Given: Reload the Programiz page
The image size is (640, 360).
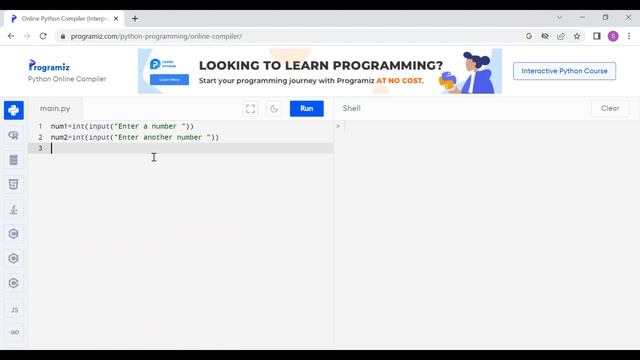Looking at the screenshot, I should coord(43,36).
